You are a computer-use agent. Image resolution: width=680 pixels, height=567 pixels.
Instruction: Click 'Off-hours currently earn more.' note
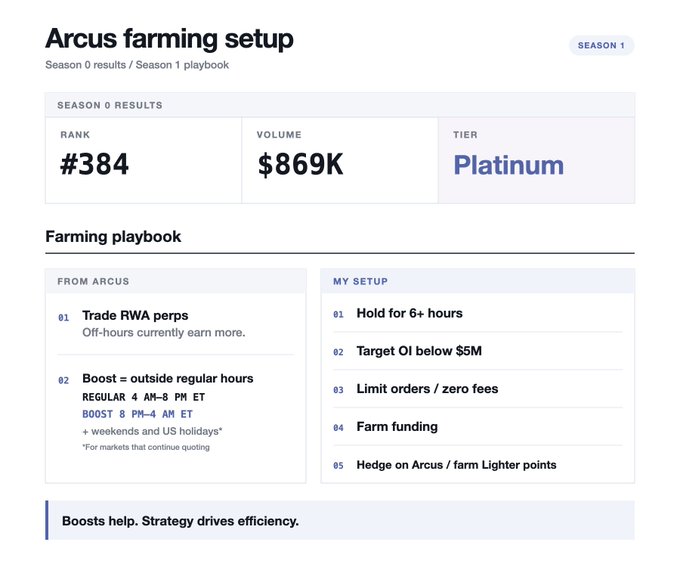point(164,333)
